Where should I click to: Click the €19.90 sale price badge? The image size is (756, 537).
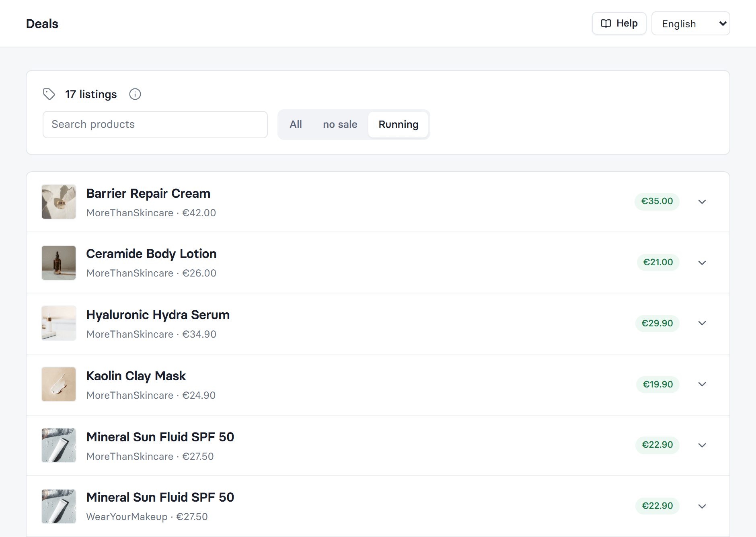coord(658,385)
